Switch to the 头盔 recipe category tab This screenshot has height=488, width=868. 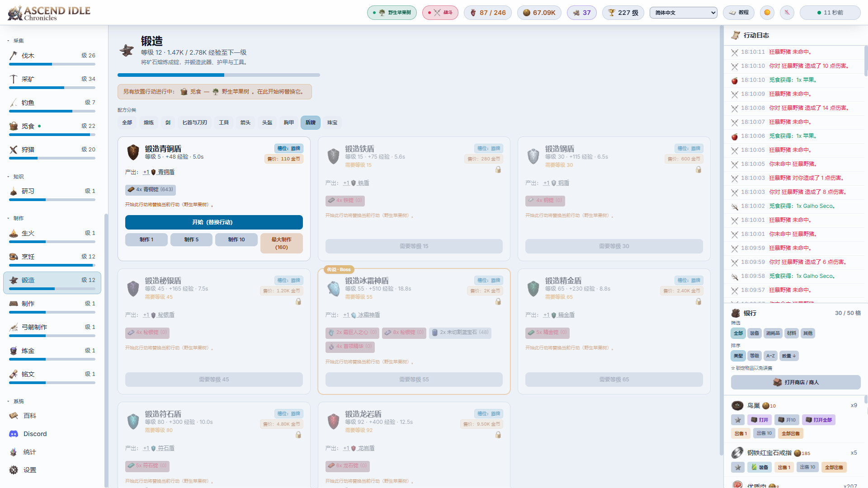pyautogui.click(x=267, y=122)
